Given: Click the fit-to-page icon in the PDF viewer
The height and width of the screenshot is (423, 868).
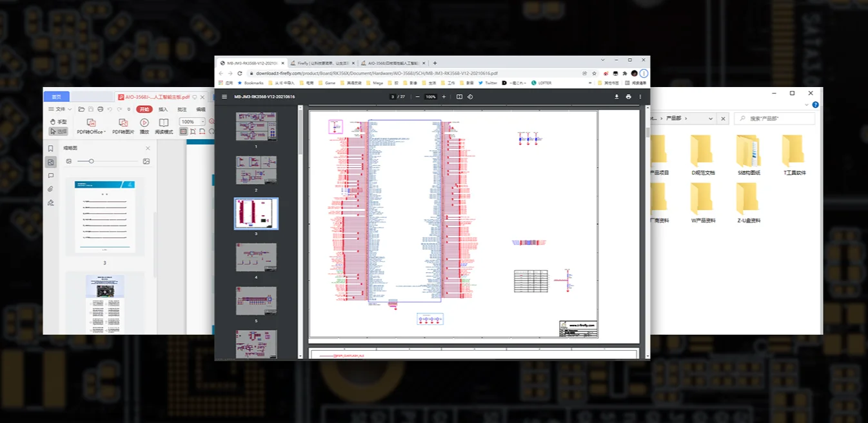Looking at the screenshot, I should (459, 97).
